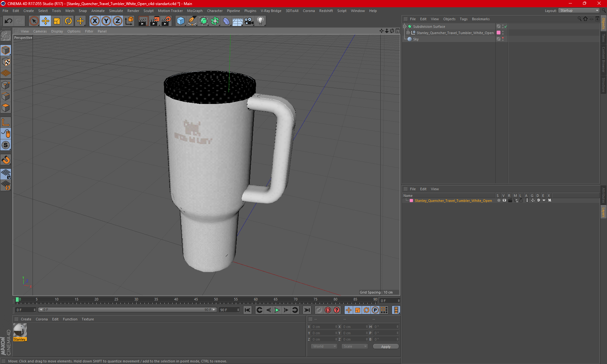Collapse the Subdivision Surface tree item
This screenshot has height=364, width=607.
coord(404,27)
